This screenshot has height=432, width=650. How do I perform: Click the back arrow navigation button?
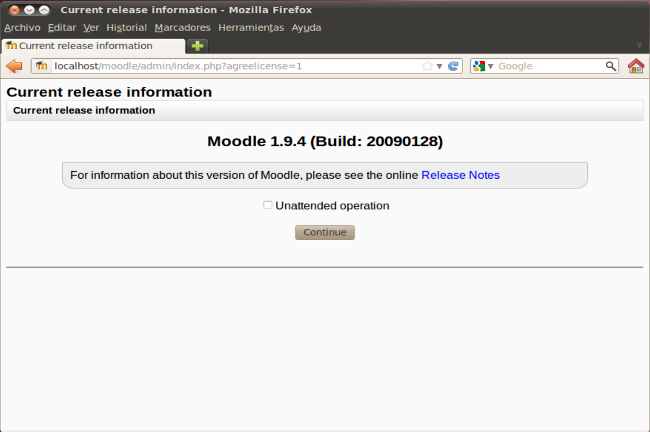coord(14,66)
